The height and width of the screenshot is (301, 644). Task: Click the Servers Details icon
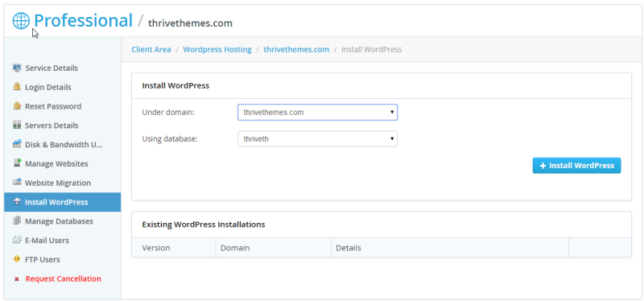(17, 125)
